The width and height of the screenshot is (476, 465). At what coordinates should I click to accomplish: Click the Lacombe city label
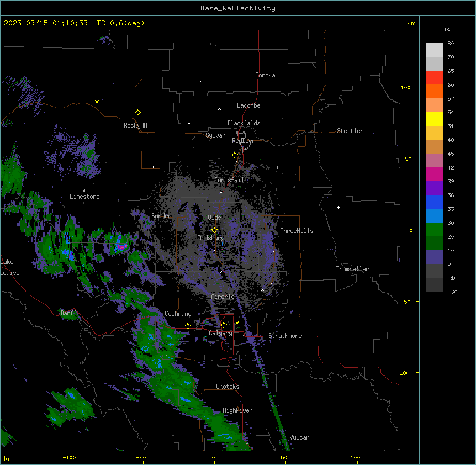pyautogui.click(x=248, y=105)
